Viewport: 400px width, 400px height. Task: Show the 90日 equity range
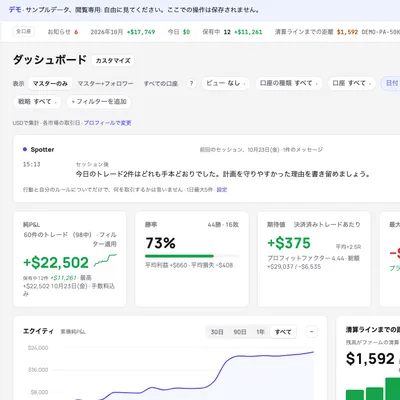(240, 332)
